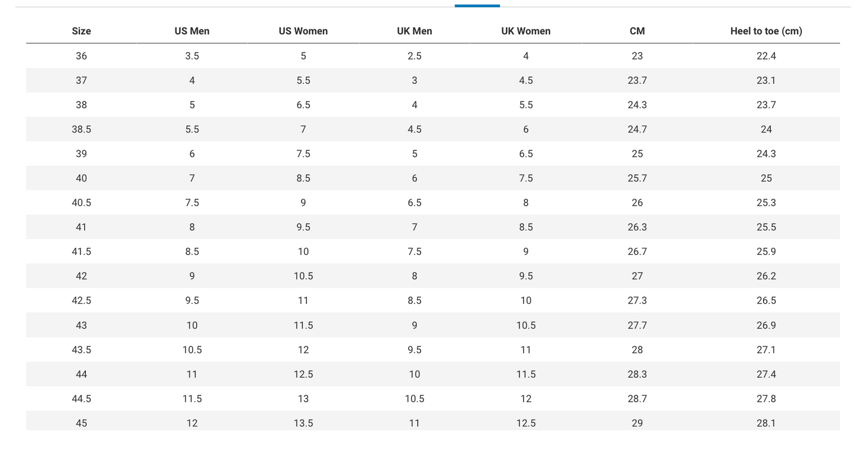
Task: Select the size 44.5 row label
Action: [x=81, y=398]
